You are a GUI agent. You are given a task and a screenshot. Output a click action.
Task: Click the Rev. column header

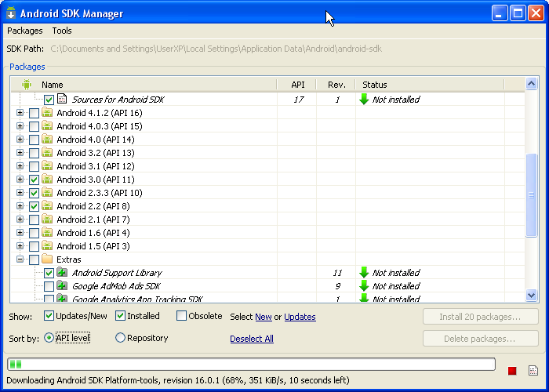336,85
